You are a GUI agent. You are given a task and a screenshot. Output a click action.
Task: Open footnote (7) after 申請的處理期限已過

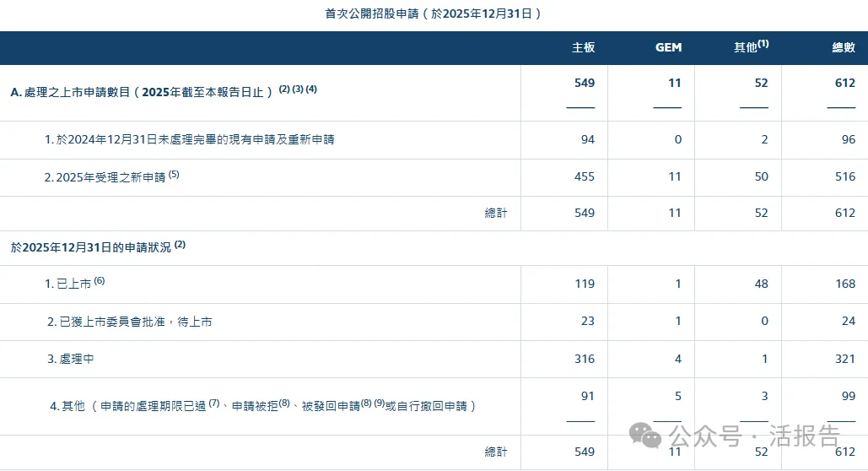pos(214,403)
